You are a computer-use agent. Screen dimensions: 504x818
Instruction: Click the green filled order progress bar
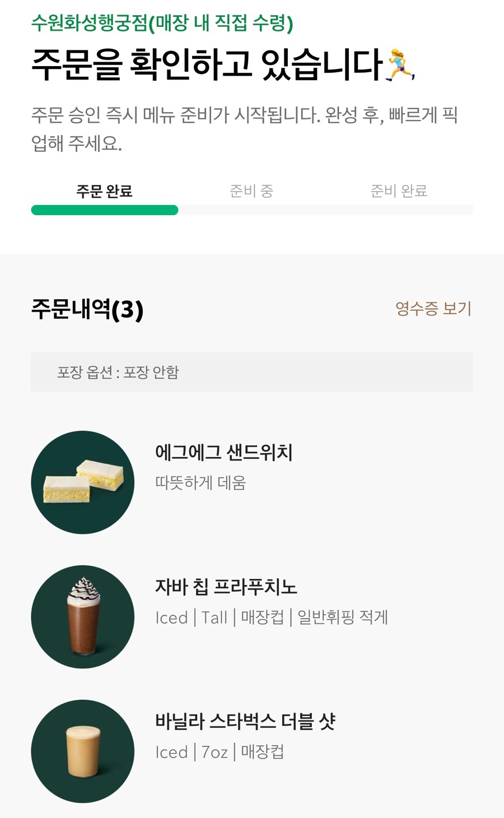click(x=105, y=210)
